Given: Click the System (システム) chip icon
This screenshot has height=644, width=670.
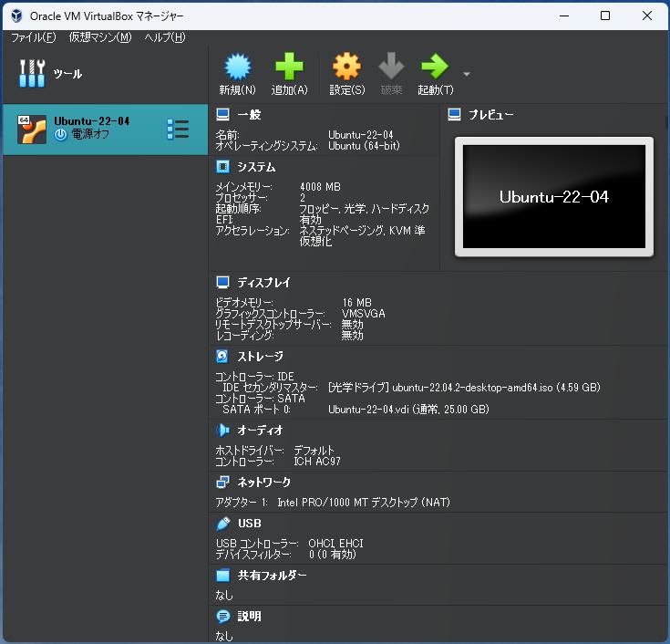Looking at the screenshot, I should pos(222,166).
